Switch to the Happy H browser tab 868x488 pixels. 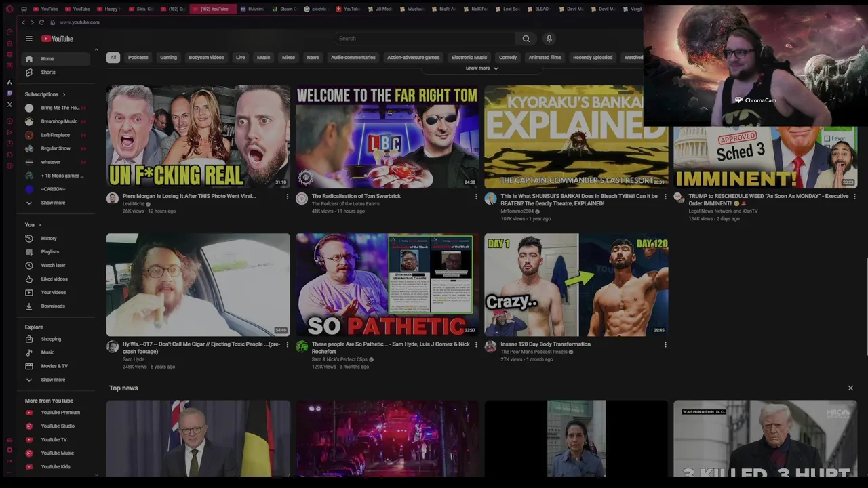point(108,9)
